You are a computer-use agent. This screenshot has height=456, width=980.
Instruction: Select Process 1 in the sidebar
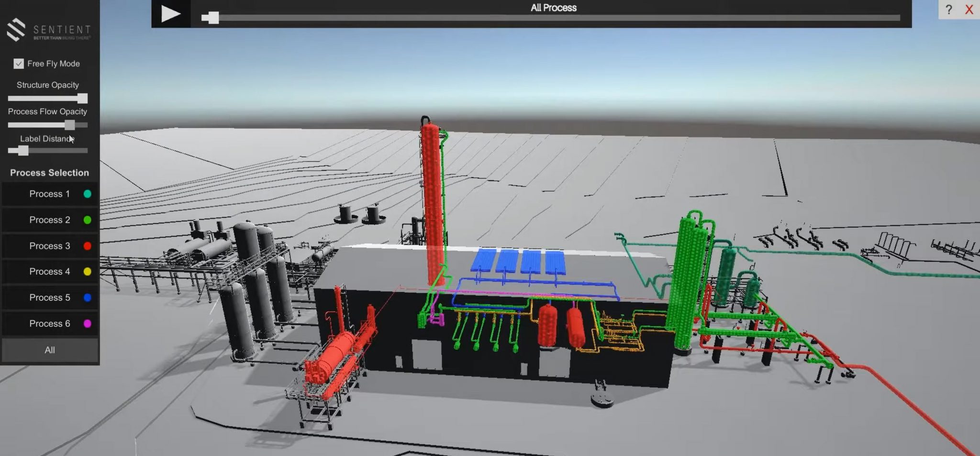pyautogui.click(x=49, y=194)
